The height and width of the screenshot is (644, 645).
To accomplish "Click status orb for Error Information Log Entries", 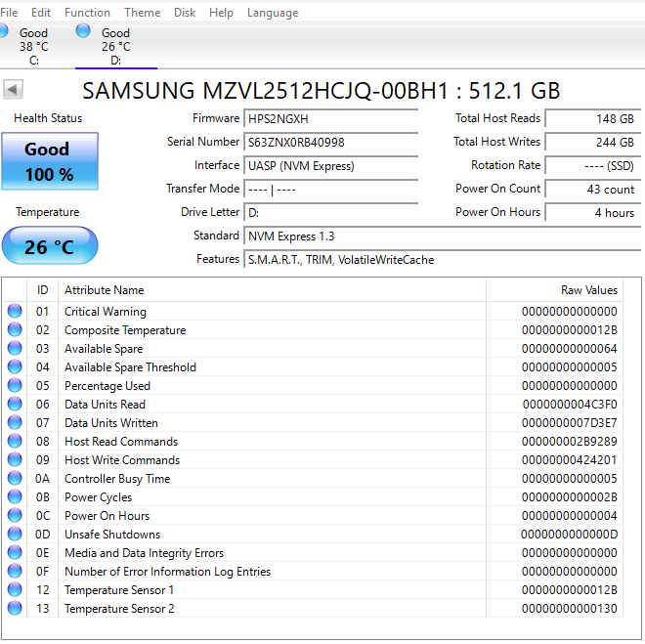I will (x=15, y=571).
